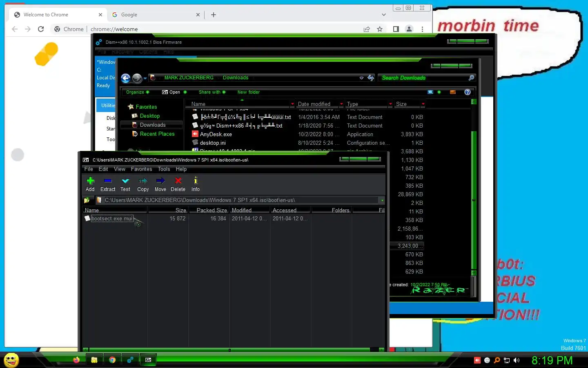Viewport: 588px width, 368px height.
Task: Open the recent locations dropdown beside Forward arrow
Action: tap(145, 79)
